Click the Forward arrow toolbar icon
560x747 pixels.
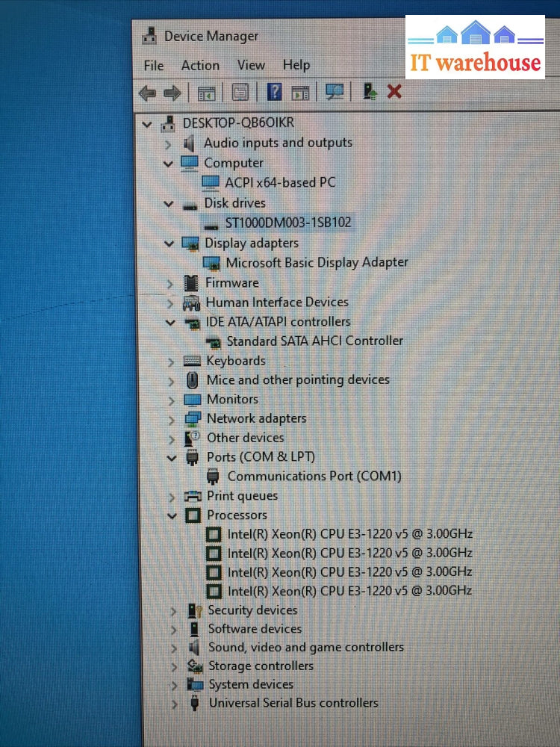coord(172,93)
